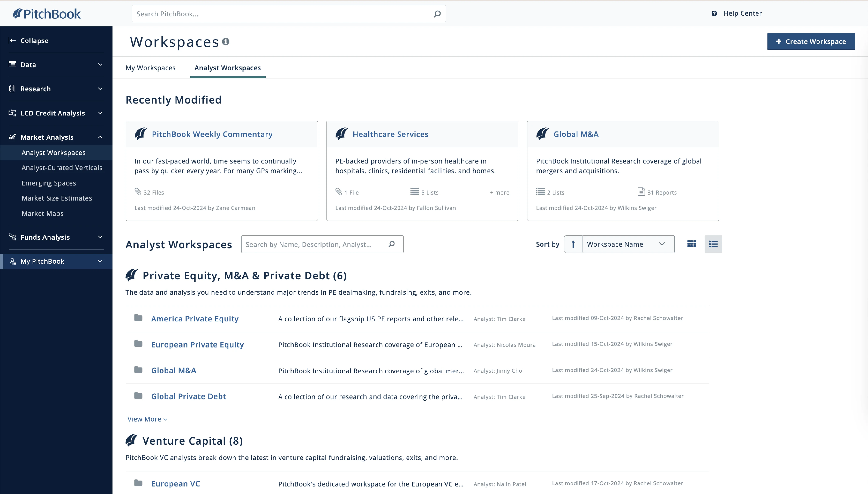Click the folder icon for Global Private Debt
Image resolution: width=868 pixels, height=494 pixels.
pos(138,396)
